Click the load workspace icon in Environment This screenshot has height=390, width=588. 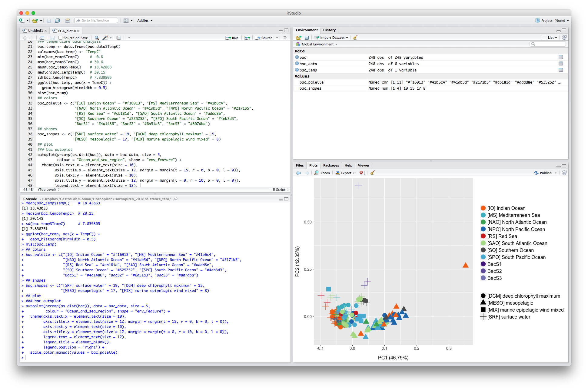[299, 38]
